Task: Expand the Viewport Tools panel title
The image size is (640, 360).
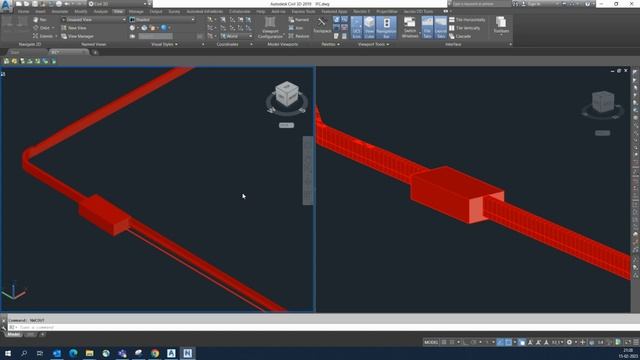Action: pyautogui.click(x=373, y=44)
